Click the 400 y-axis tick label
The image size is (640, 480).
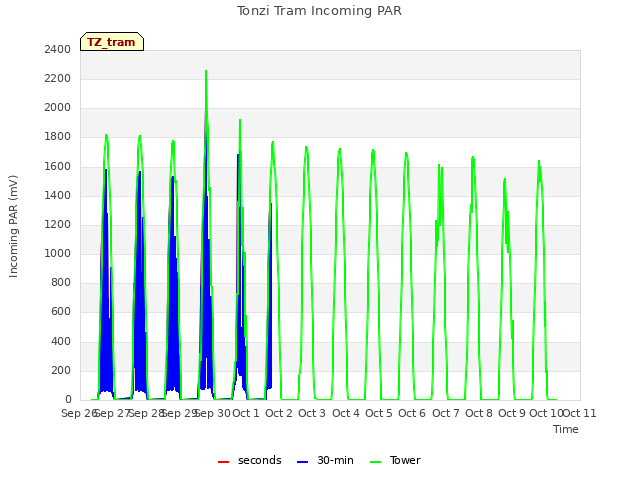point(61,341)
